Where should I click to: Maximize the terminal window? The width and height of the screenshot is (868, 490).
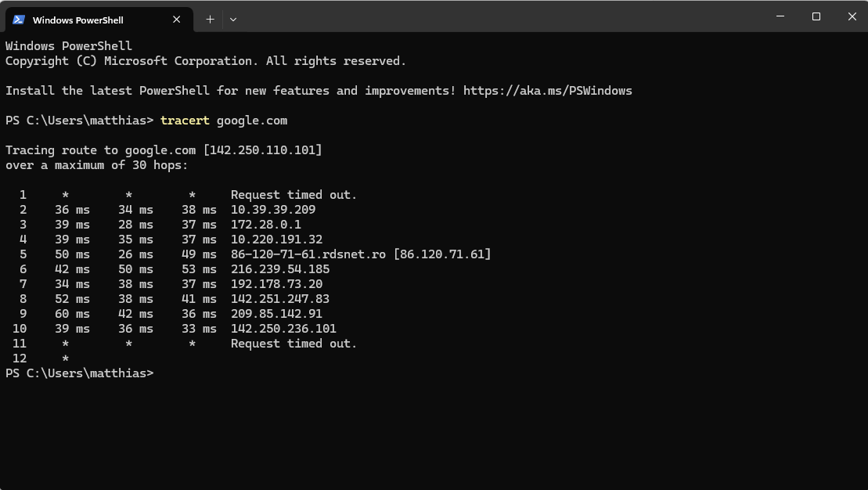pyautogui.click(x=816, y=16)
